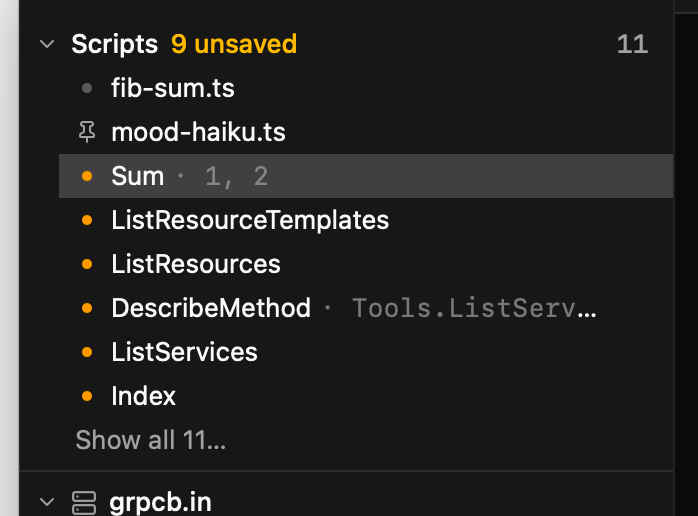
Task: Select the Index script item
Action: coord(366,396)
